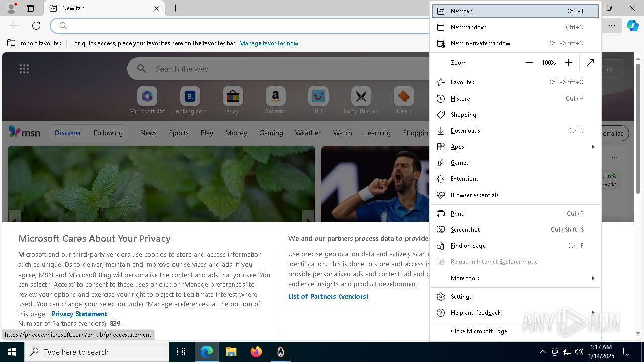644x362 pixels.
Task: Enter full screen from Zoom row
Action: (x=590, y=63)
